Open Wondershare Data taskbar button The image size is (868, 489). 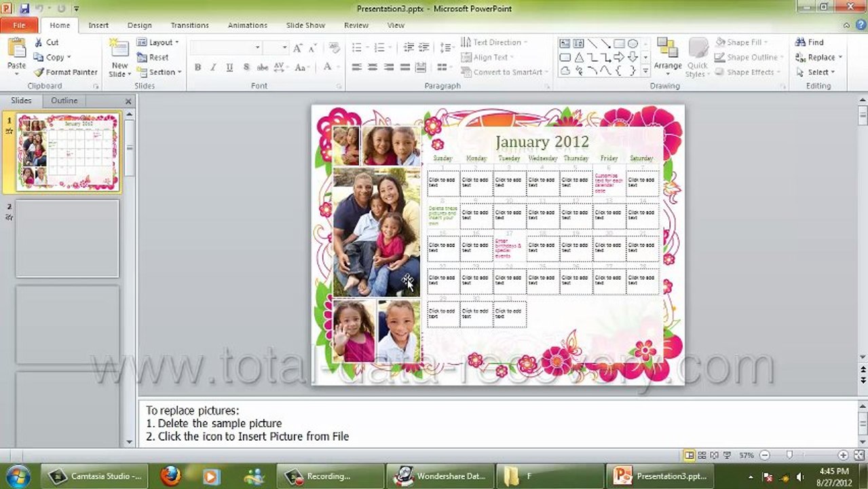point(440,476)
